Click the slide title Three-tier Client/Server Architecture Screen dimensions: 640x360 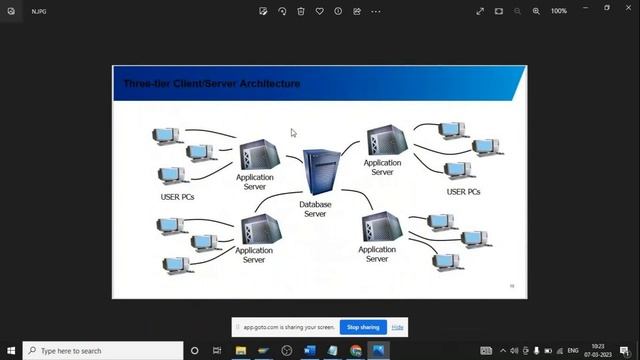point(212,84)
